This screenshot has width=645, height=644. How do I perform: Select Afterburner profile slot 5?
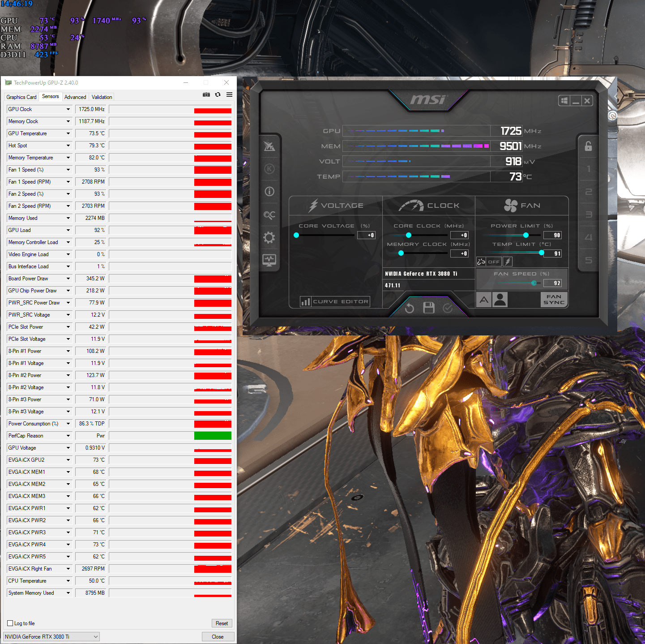pos(589,260)
